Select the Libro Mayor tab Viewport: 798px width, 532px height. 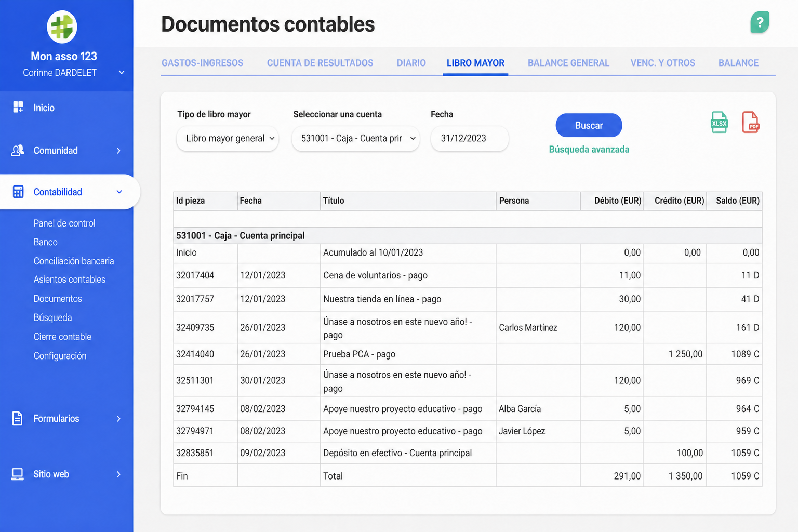pyautogui.click(x=475, y=63)
